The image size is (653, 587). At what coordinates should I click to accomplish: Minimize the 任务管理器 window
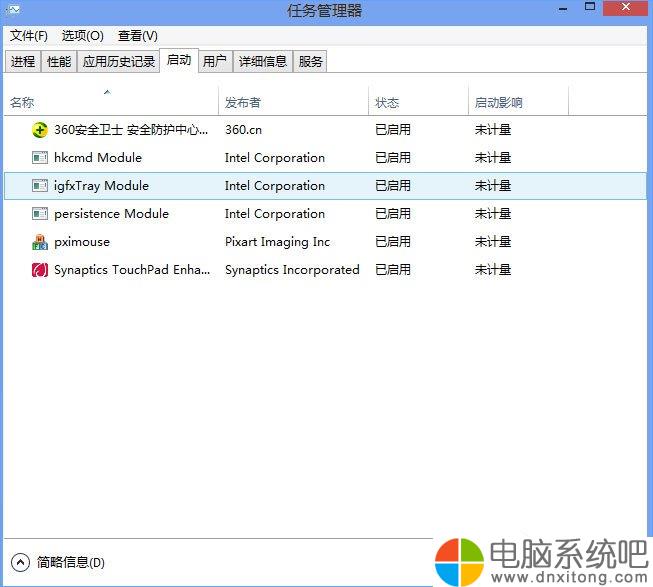tap(563, 8)
